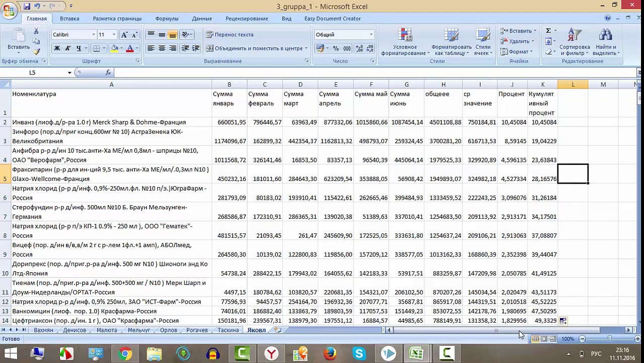Undo last action in quick access toolbar
Viewport: 644px width, 363px height.
click(x=37, y=6)
